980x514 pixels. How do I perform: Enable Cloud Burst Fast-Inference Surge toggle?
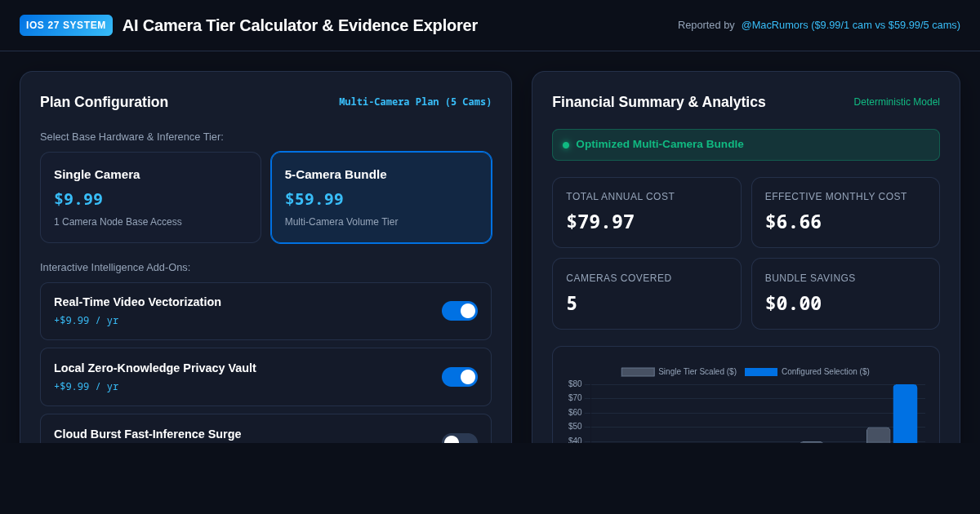(x=460, y=439)
